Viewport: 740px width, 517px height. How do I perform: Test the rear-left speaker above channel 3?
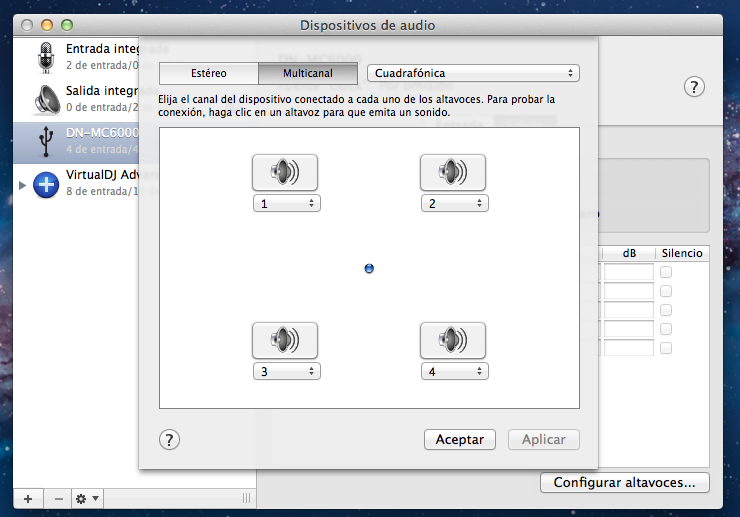[x=285, y=340]
